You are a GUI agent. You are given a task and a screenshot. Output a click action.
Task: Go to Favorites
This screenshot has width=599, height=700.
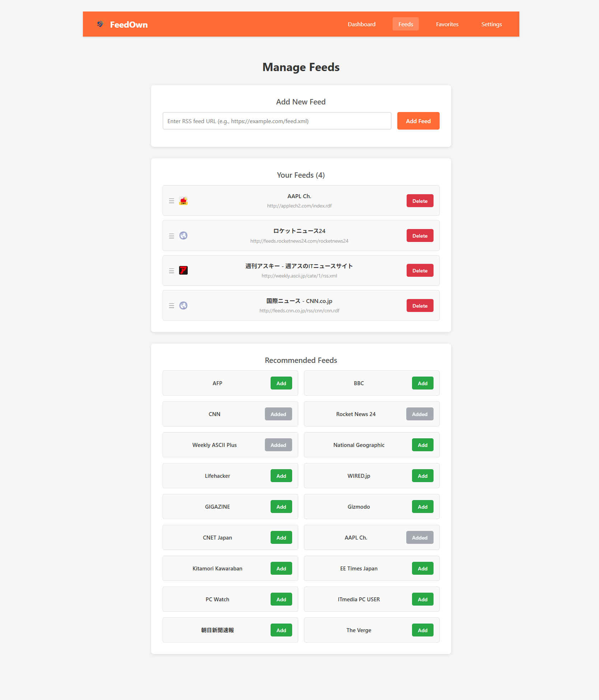tap(447, 24)
